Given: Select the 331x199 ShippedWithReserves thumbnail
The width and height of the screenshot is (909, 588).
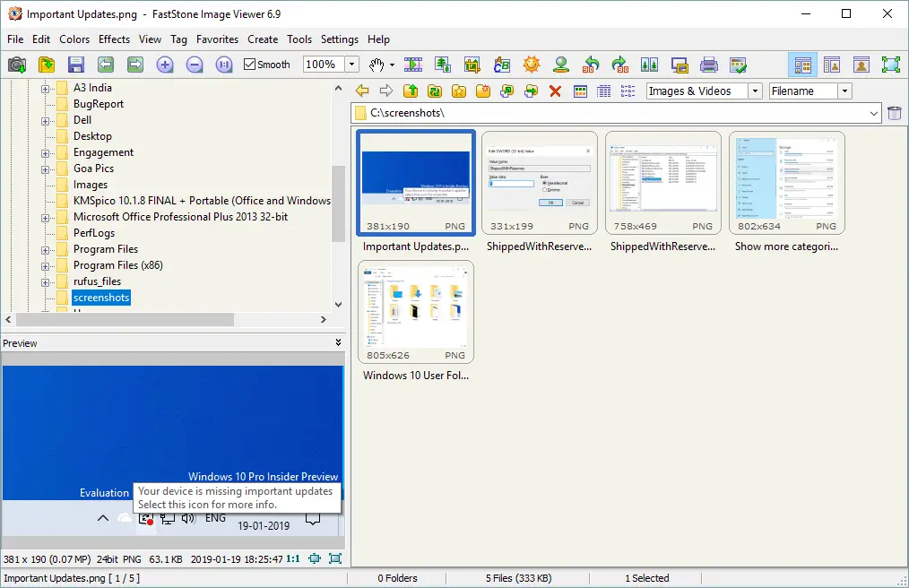Looking at the screenshot, I should coord(540,183).
